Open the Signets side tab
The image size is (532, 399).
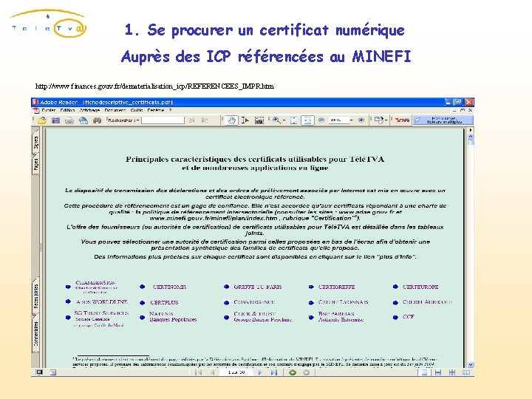pyautogui.click(x=36, y=142)
